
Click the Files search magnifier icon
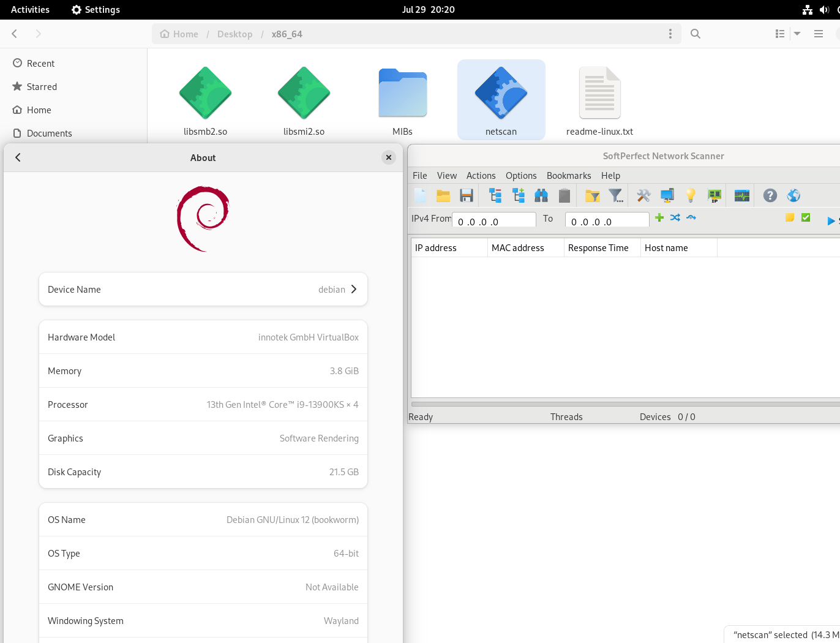click(x=696, y=34)
